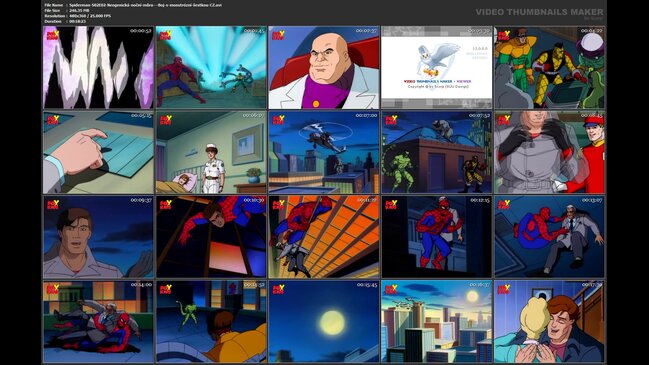Open the thumbnail of helicopter over night city
This screenshot has height=365, width=649.
tap(324, 152)
